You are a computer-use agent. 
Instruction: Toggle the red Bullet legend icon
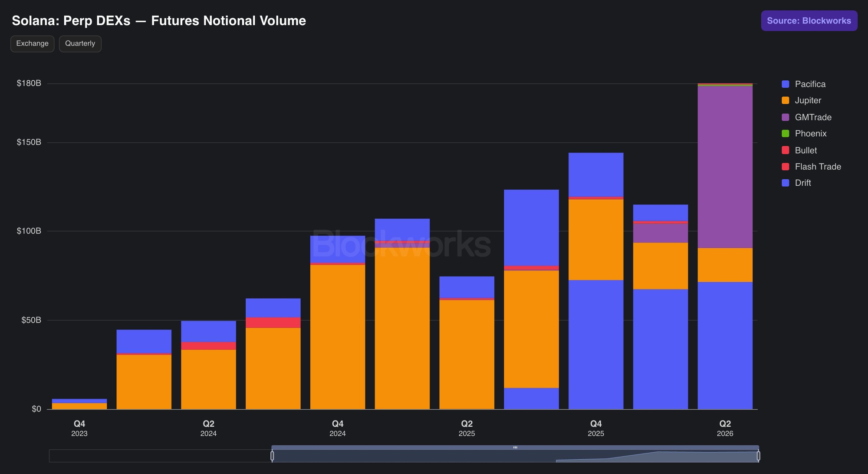point(785,150)
